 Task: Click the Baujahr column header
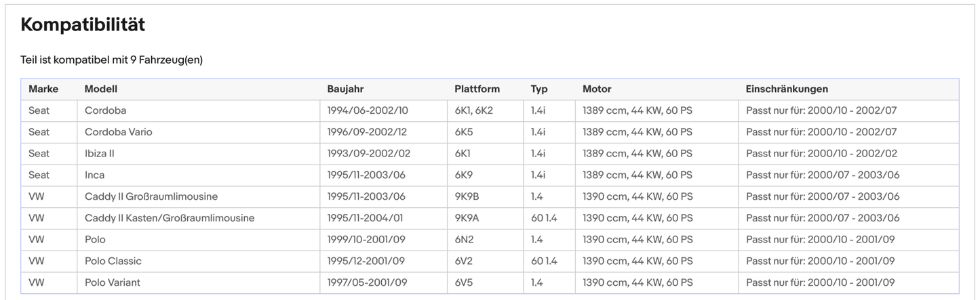pyautogui.click(x=345, y=89)
